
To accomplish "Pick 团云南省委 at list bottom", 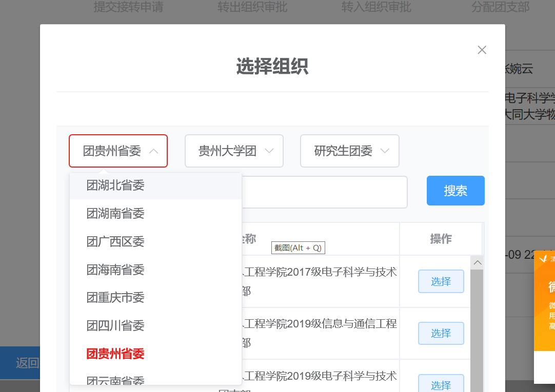I will click(115, 380).
